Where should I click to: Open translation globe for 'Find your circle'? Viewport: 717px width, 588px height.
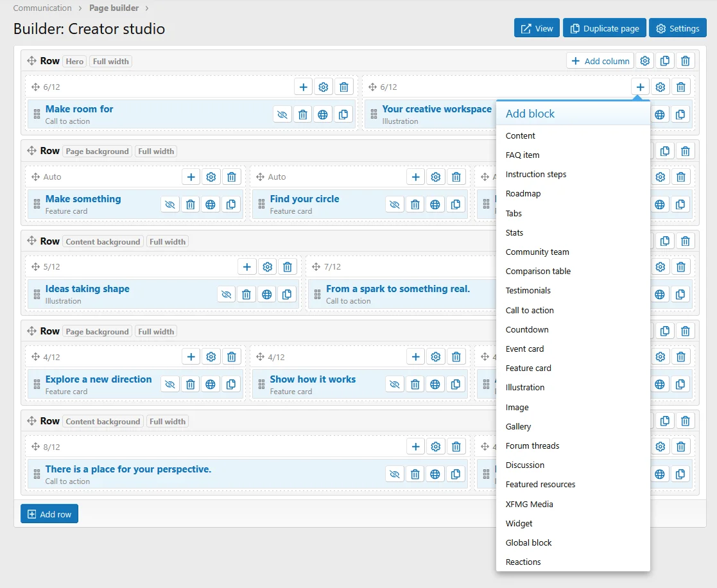point(435,204)
